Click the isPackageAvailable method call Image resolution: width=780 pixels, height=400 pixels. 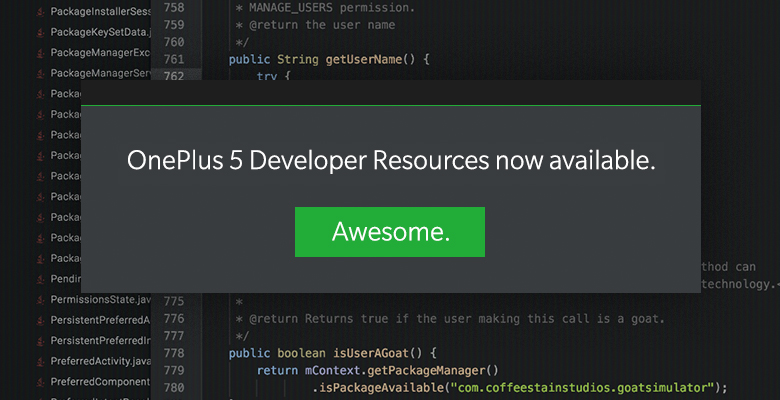[381, 388]
